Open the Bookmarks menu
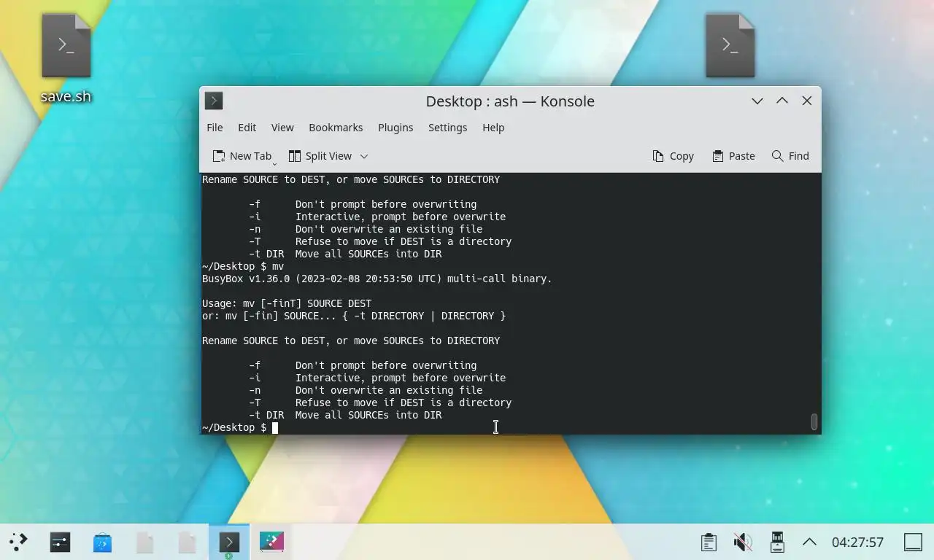 click(336, 128)
